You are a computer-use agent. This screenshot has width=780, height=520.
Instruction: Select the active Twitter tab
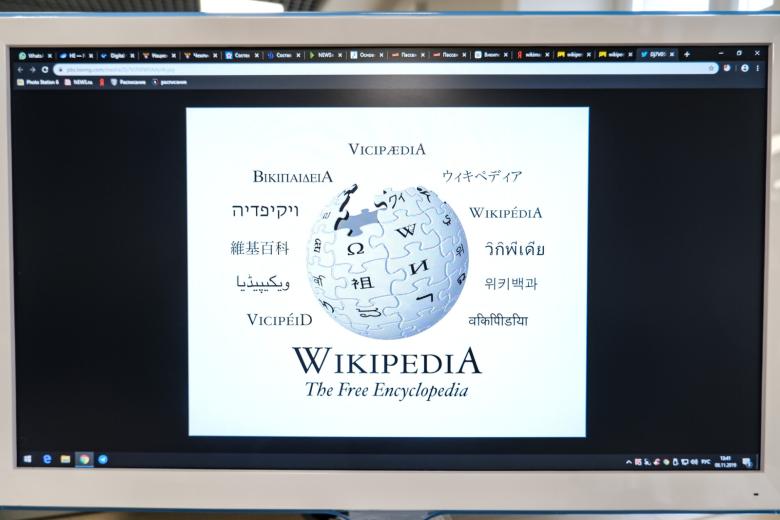pos(656,54)
